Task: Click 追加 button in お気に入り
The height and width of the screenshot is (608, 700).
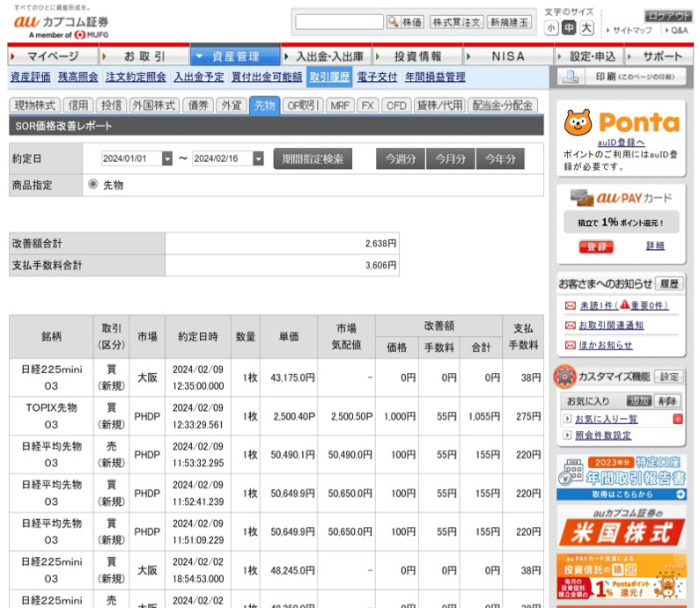Action: (639, 400)
